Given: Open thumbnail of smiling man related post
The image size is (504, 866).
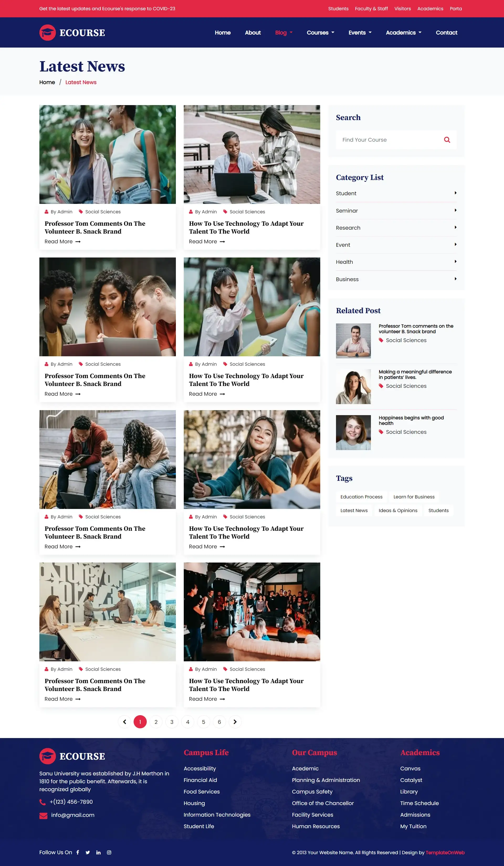Looking at the screenshot, I should click(x=353, y=341).
